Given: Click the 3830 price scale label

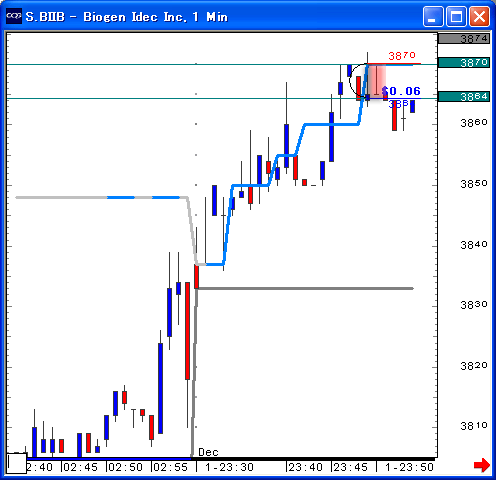Looking at the screenshot, I should pyautogui.click(x=474, y=304).
